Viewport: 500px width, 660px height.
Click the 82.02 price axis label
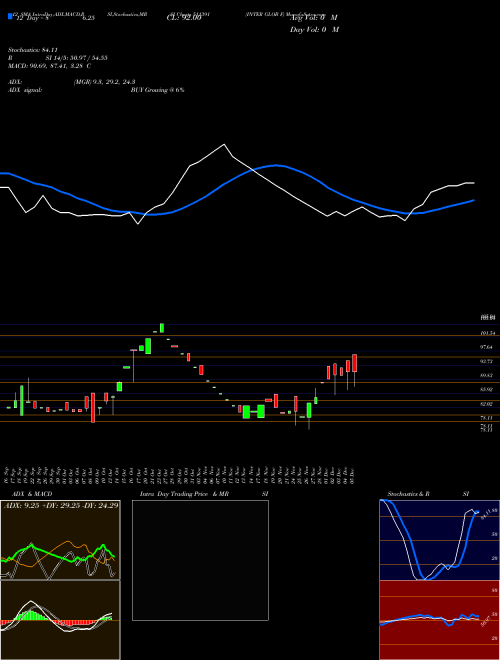point(487,404)
